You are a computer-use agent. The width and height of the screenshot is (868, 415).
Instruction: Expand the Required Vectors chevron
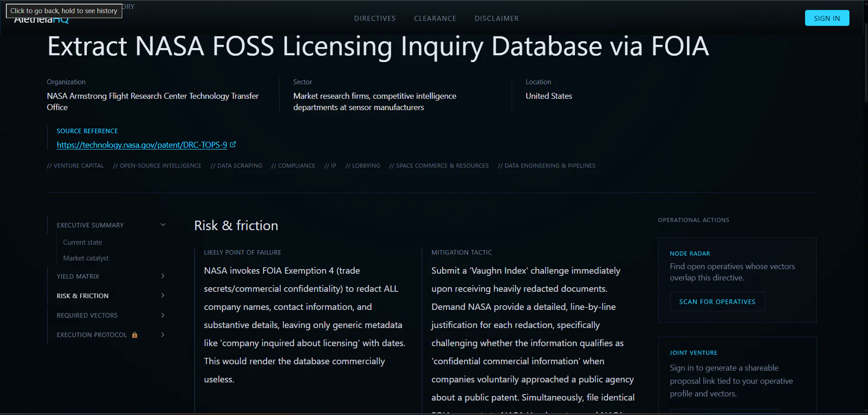pyautogui.click(x=163, y=315)
